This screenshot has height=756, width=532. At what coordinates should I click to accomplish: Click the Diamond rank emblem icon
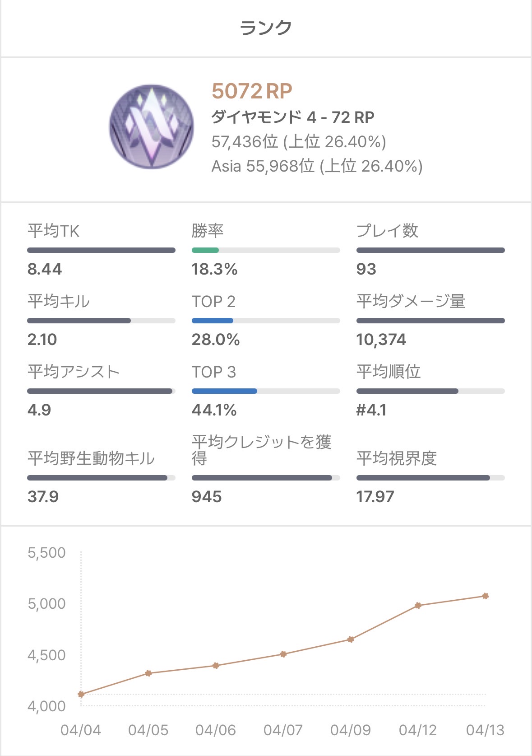pyautogui.click(x=152, y=127)
